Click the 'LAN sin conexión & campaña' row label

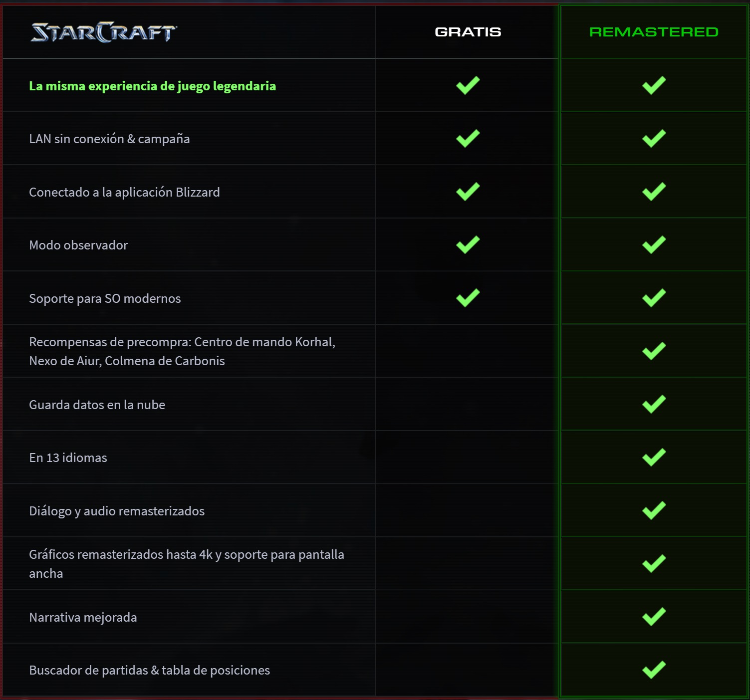tap(109, 139)
